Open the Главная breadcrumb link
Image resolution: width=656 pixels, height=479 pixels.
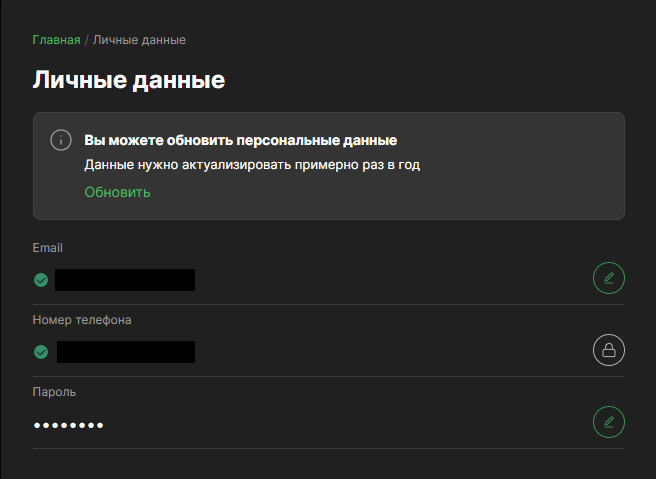(56, 40)
